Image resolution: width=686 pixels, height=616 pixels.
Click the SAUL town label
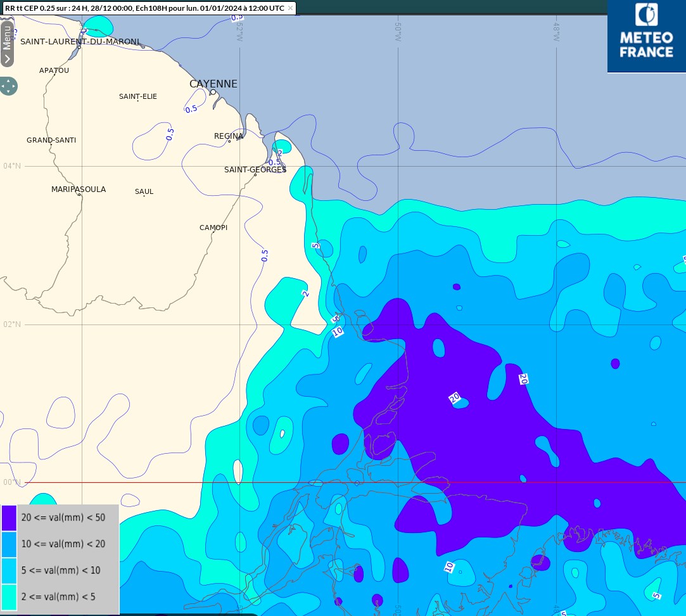[x=144, y=191]
